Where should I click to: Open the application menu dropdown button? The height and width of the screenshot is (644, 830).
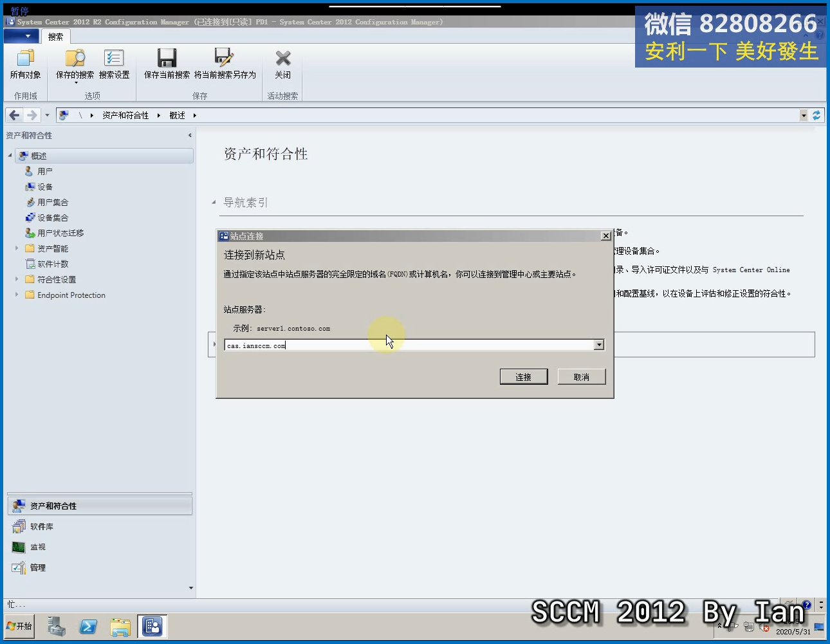click(x=21, y=36)
